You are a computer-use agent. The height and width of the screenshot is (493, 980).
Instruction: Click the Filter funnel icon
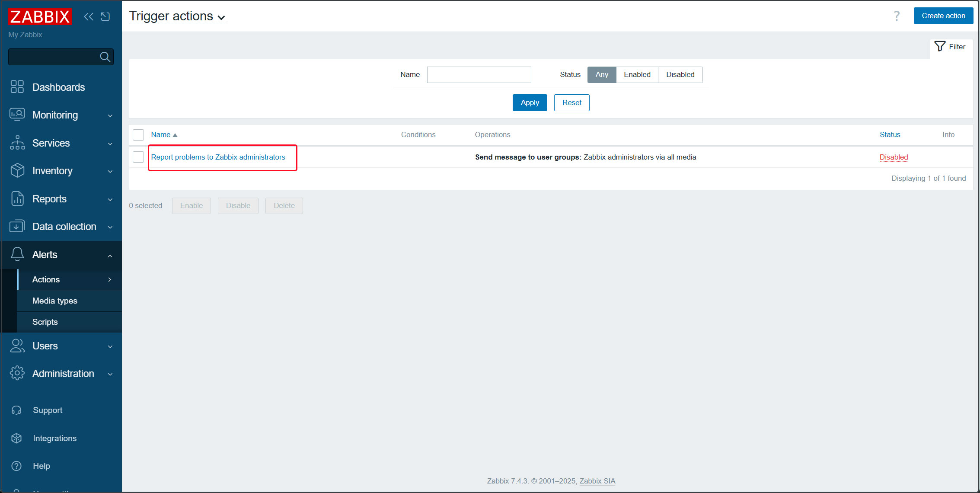(940, 46)
